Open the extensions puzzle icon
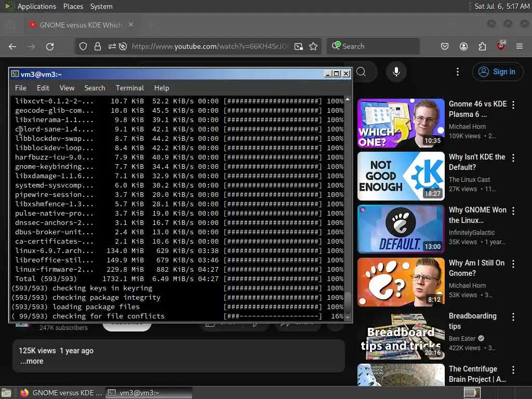Image resolution: width=532 pixels, height=399 pixels. click(x=482, y=46)
